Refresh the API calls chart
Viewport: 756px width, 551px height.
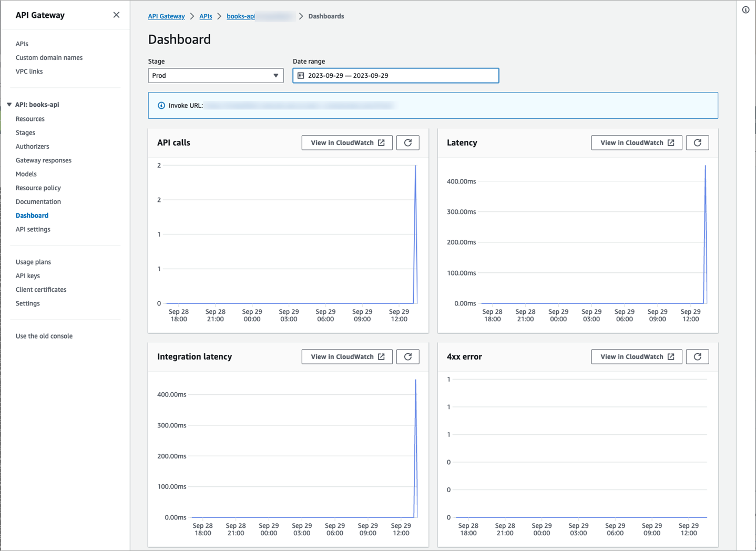(408, 142)
